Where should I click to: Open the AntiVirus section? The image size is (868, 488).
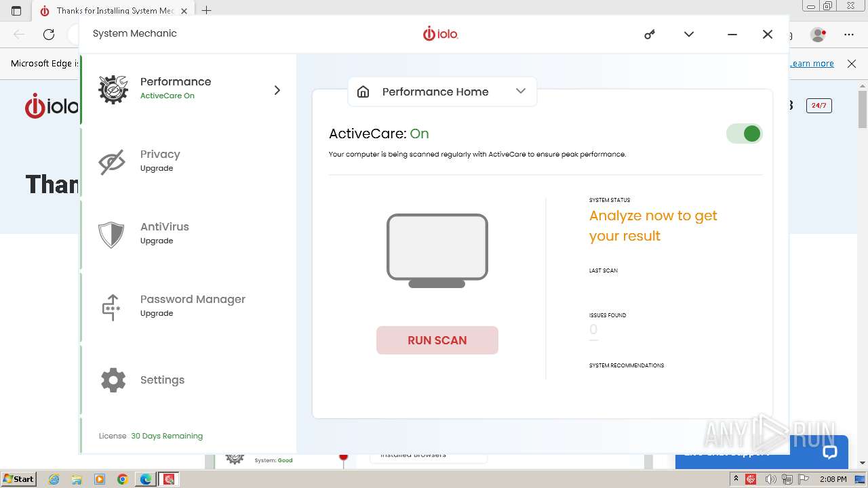tap(189, 234)
